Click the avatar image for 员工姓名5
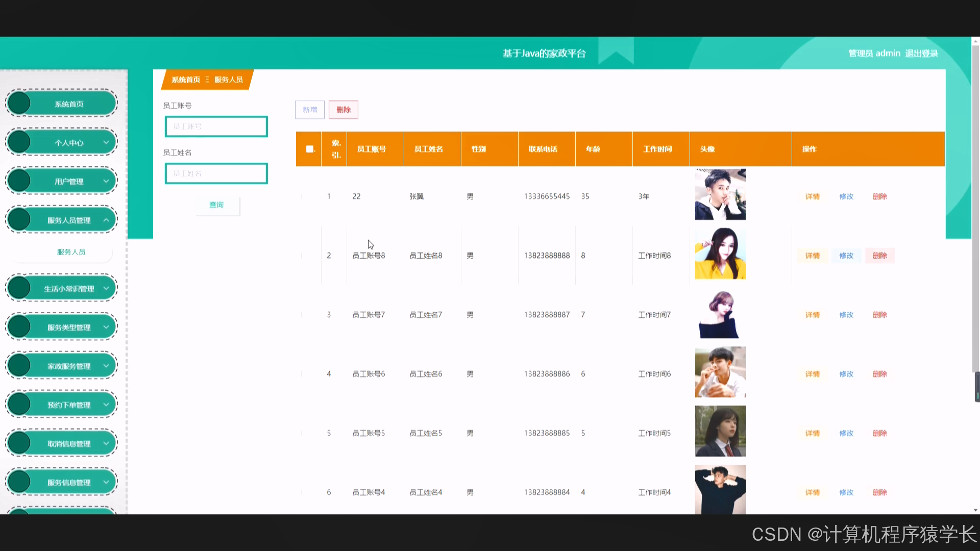980x551 pixels. 720,431
